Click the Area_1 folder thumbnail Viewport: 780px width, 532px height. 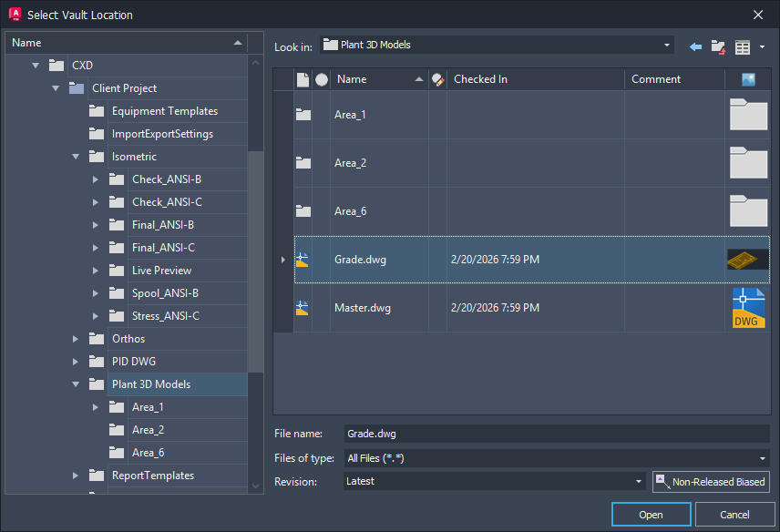tap(748, 115)
